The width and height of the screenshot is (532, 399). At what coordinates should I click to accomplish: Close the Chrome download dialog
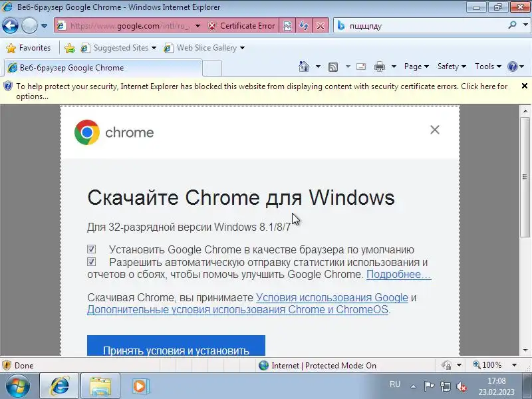pos(435,130)
